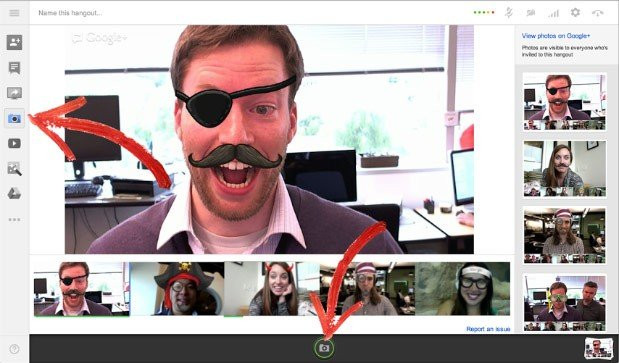Expand more apps with three dots

(x=14, y=220)
